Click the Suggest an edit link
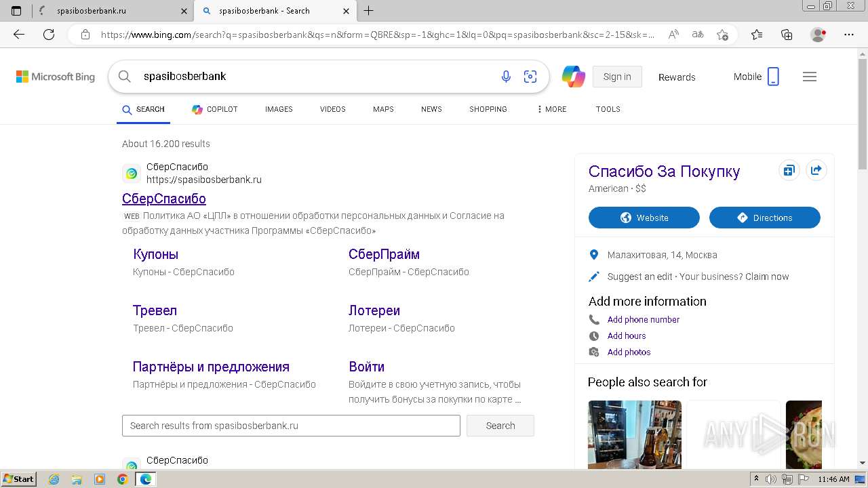Screen dimensions: 868x488 [x=640, y=277]
